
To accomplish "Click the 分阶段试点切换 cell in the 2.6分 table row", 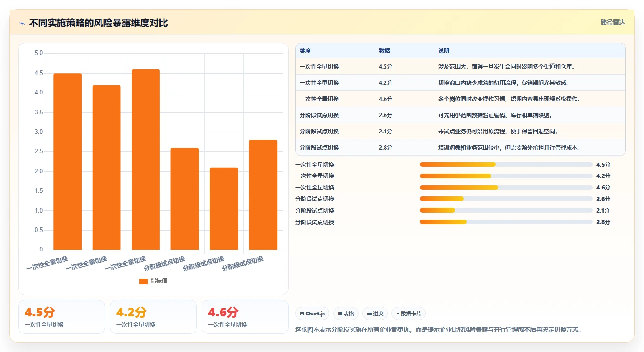I will (x=319, y=115).
